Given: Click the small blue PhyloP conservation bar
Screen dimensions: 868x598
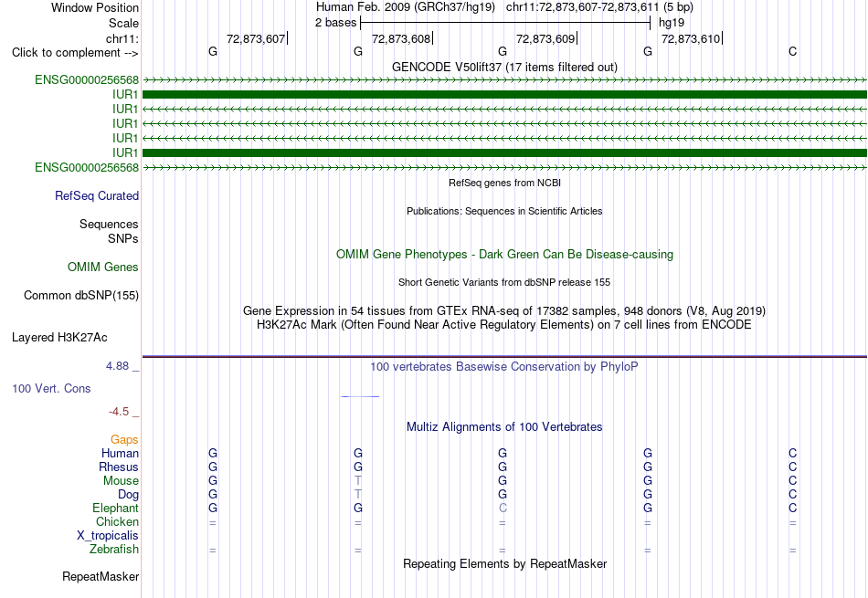Looking at the screenshot, I should click(360, 396).
